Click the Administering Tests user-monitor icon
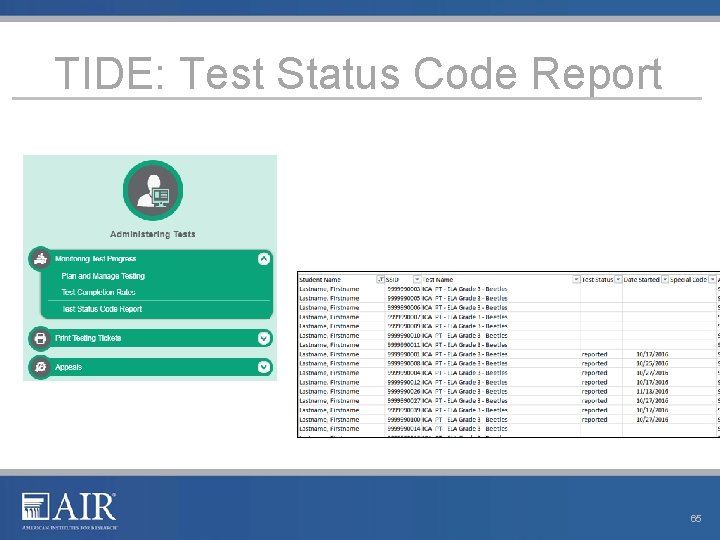Image resolution: width=720 pixels, height=540 pixels. tap(153, 191)
